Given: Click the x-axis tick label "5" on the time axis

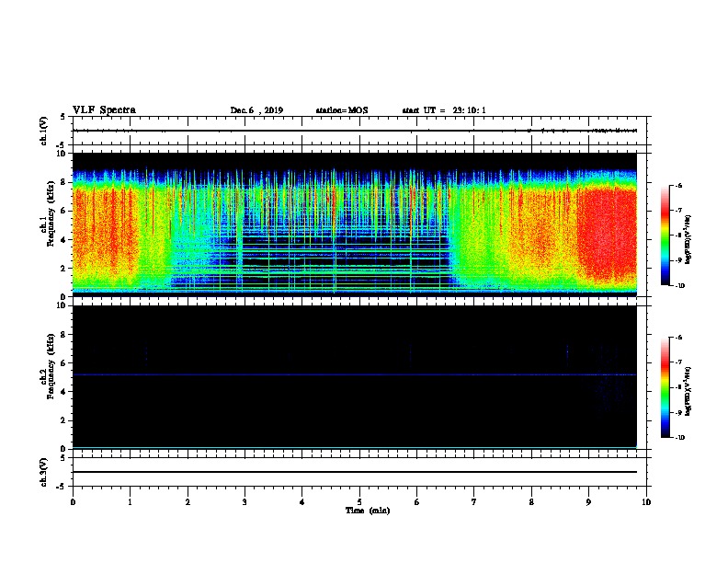Looking at the screenshot, I should [x=359, y=502].
